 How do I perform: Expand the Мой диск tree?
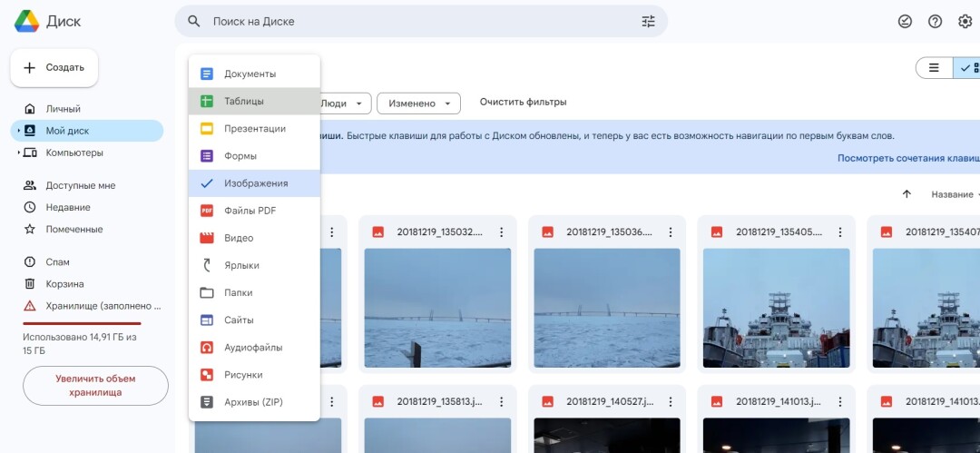pos(19,131)
